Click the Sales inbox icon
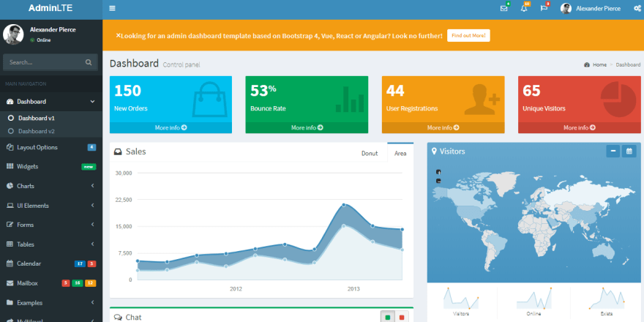Screen dimensions: 644x322 (118, 152)
